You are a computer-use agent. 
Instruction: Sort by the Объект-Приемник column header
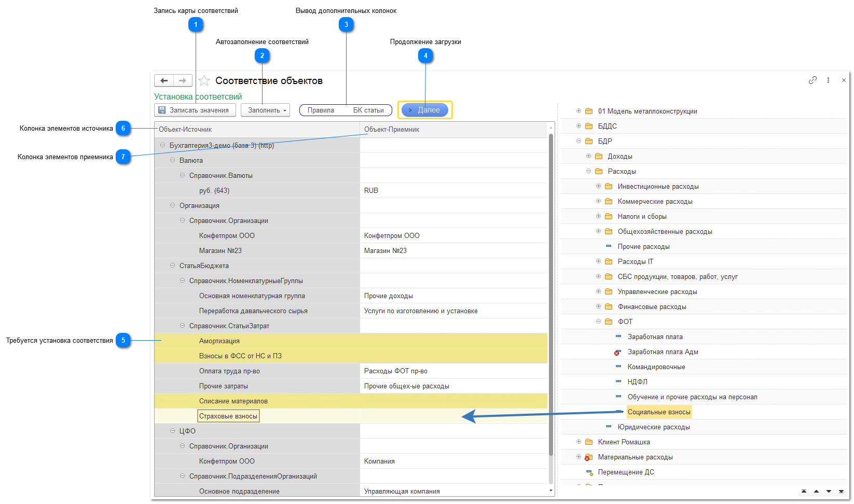tap(453, 130)
